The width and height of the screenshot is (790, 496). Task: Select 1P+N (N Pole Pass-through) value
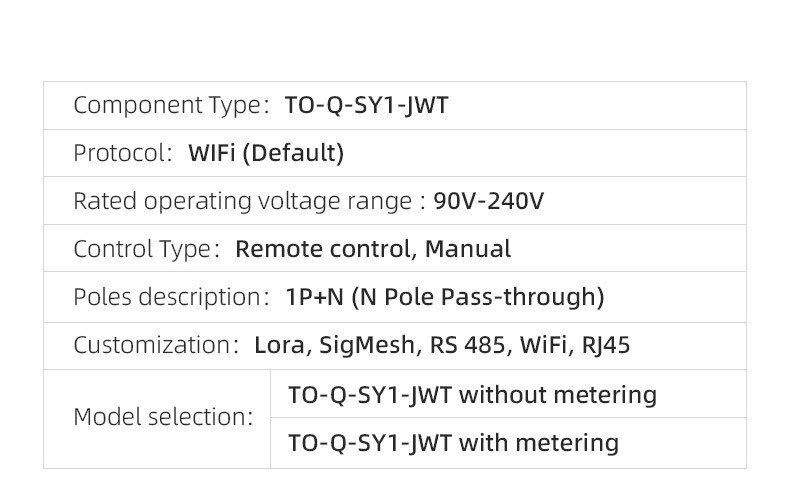pyautogui.click(x=445, y=297)
